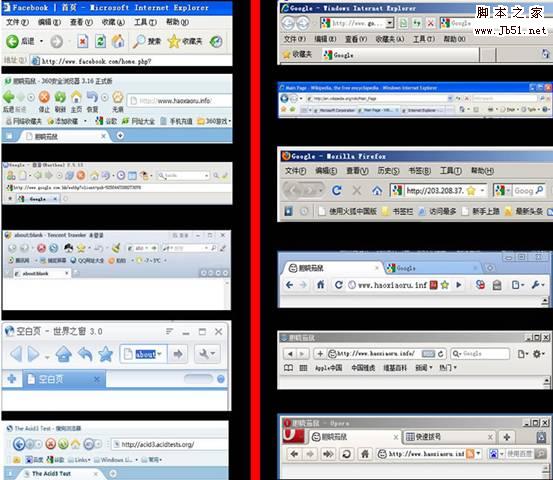Click Reload icon in Mozilla Firefox toolbar
Viewport: 553px width, 480px height.
(x=337, y=191)
